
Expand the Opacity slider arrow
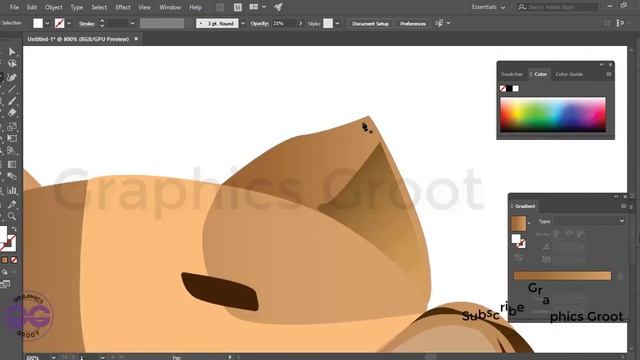coord(301,24)
